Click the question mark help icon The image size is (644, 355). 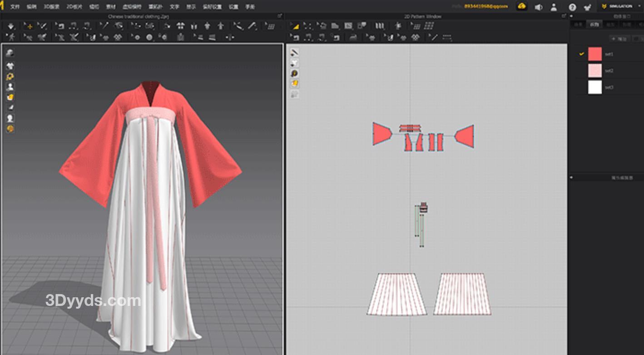572,7
